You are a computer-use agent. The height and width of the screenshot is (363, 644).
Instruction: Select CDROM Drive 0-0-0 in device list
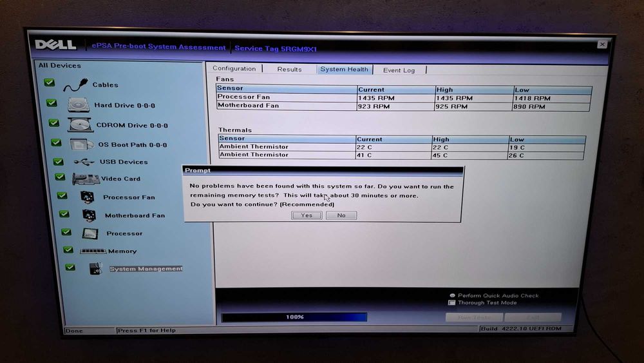point(132,125)
